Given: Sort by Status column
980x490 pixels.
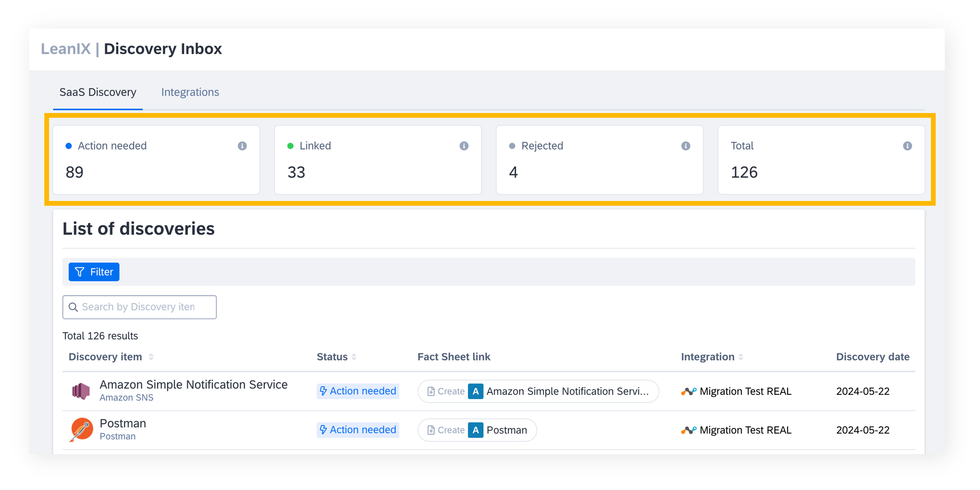Looking at the screenshot, I should coord(354,357).
